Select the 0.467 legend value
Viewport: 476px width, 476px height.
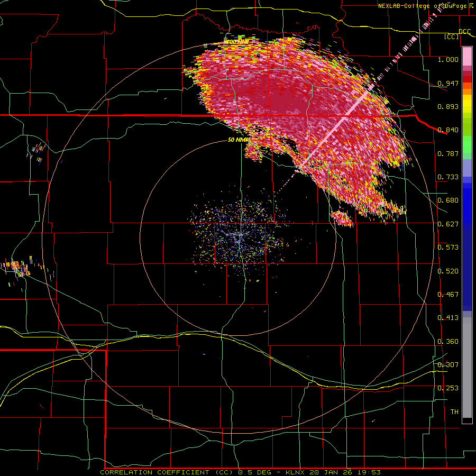click(x=448, y=295)
